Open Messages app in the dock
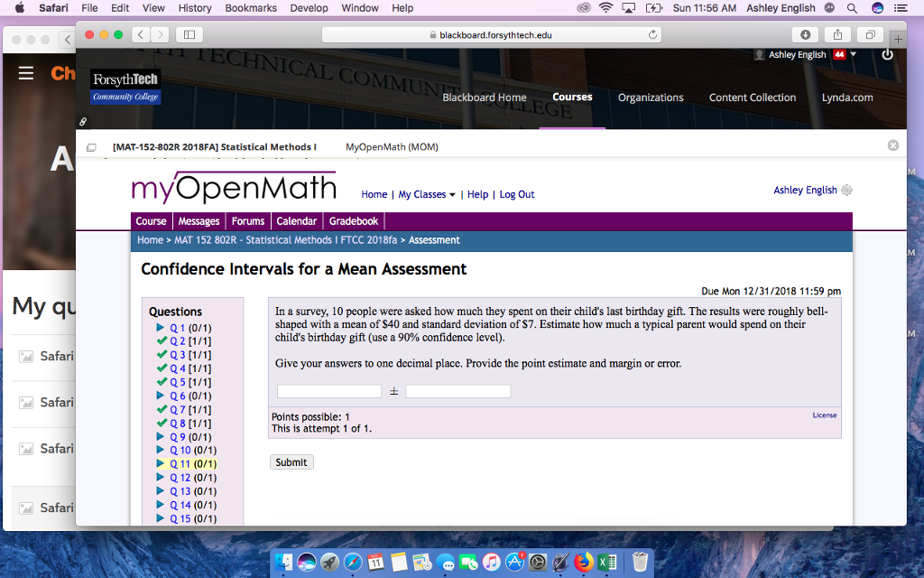Viewport: 924px width, 578px height. pos(445,562)
